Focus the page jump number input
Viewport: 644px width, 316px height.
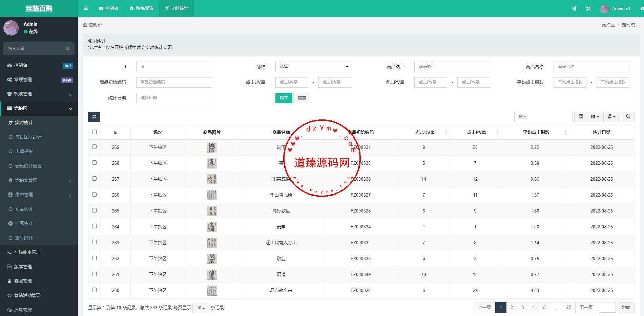click(607, 308)
